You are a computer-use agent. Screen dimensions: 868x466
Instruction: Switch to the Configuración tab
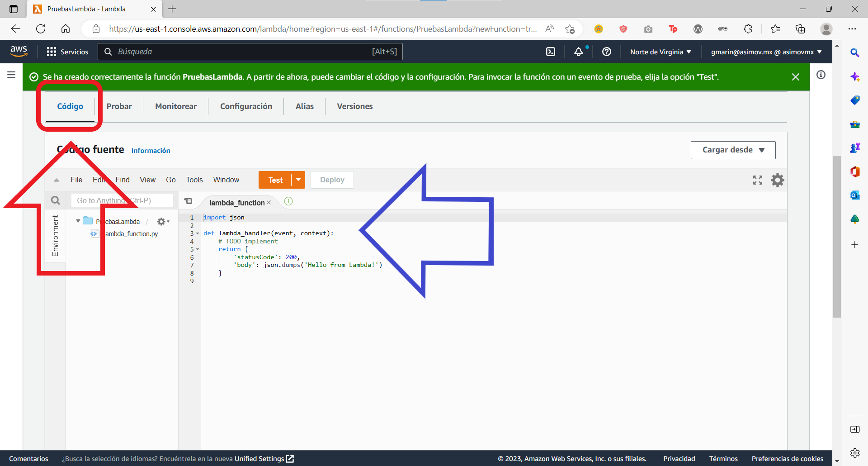[x=246, y=106]
